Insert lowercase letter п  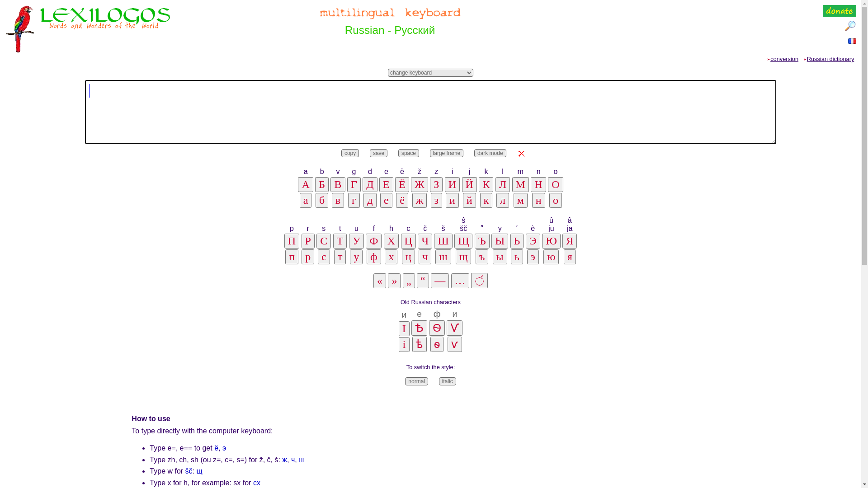(x=292, y=257)
